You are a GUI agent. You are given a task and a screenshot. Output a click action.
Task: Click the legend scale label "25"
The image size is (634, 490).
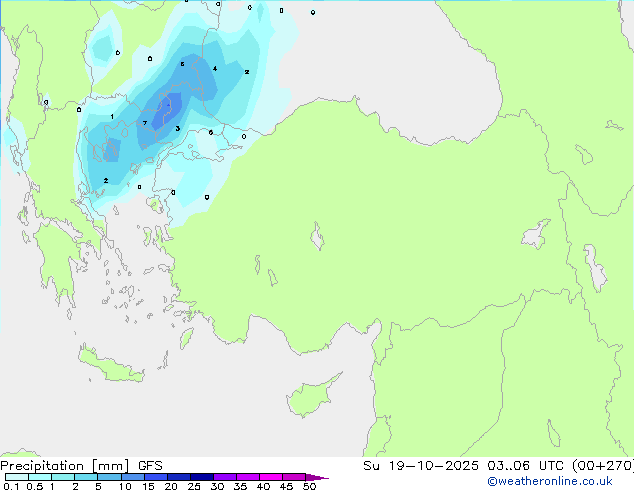[x=194, y=486]
